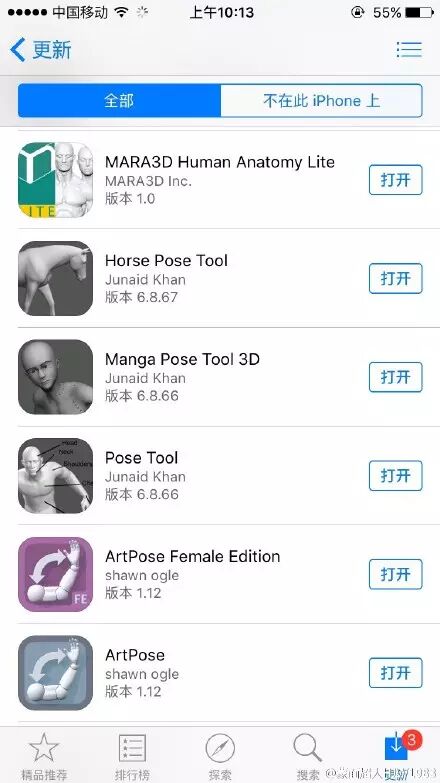Screen dimensions: 440x783
Task: Tap the ArtPose Female Edition app icon
Action: coord(55,574)
